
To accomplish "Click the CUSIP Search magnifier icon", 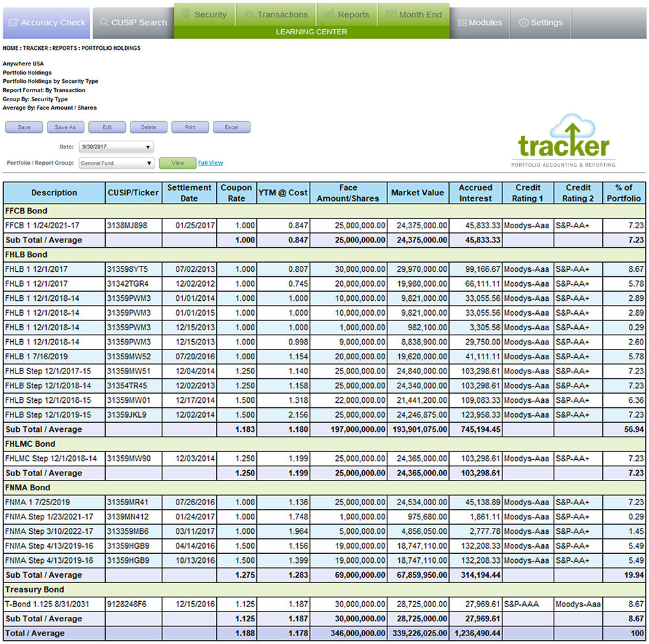I will click(104, 23).
